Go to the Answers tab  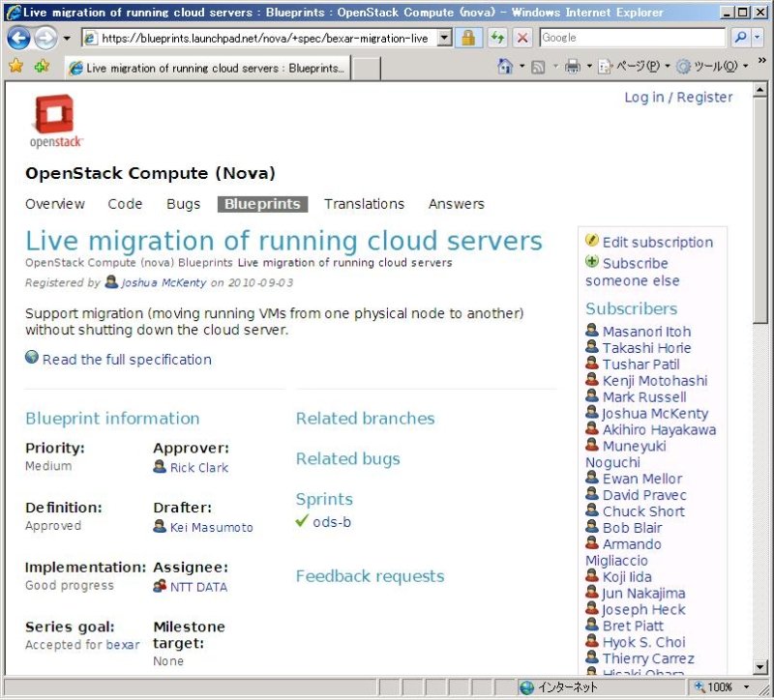tap(456, 204)
